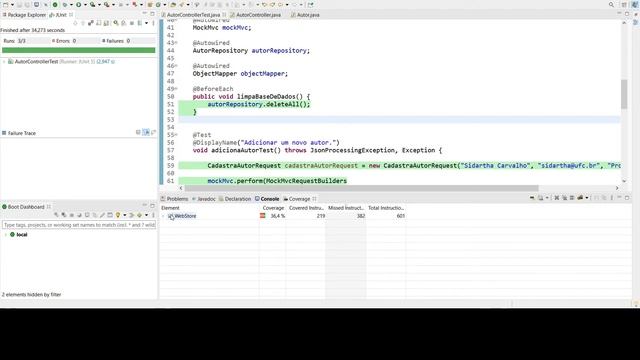Switch to the Declaration tab

click(x=235, y=199)
